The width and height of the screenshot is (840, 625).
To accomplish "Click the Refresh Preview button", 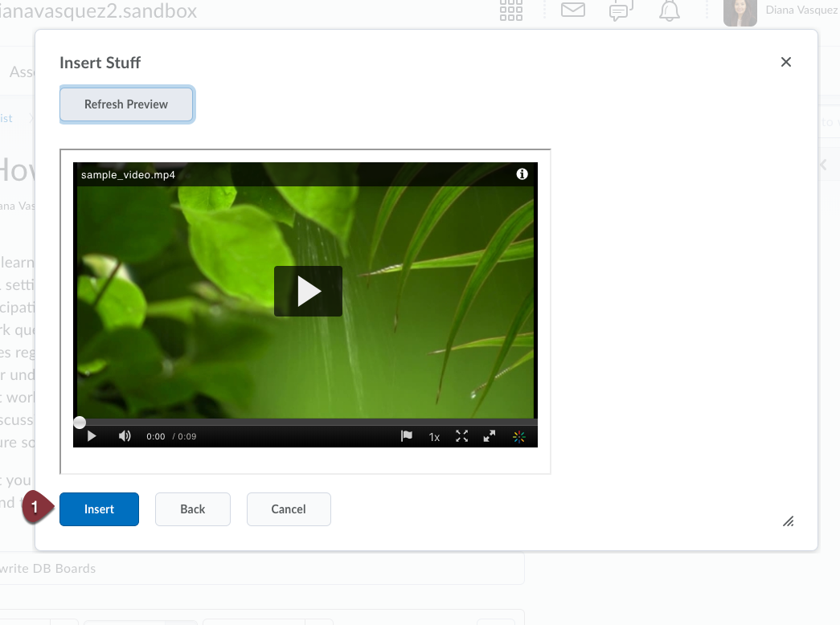I will pos(126,104).
